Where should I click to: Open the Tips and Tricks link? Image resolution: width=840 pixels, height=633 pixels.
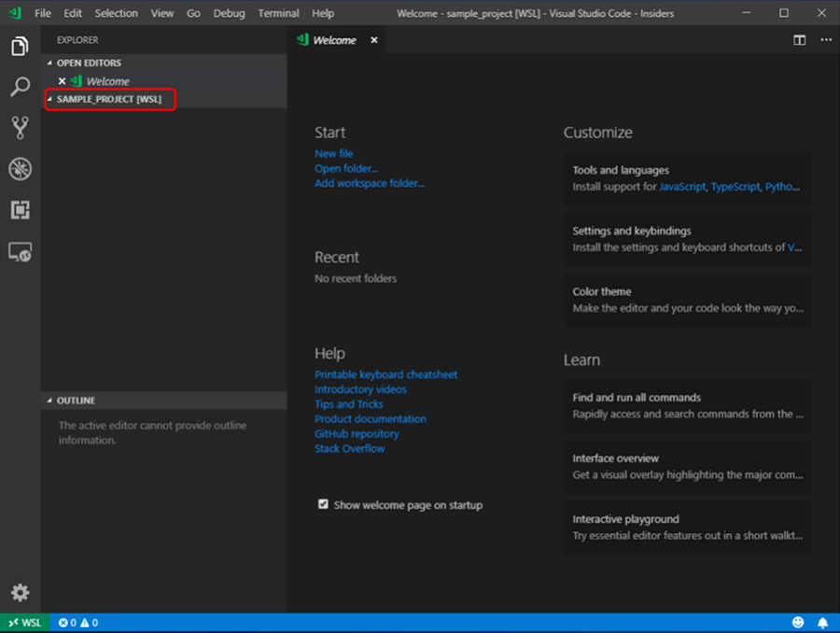tap(349, 404)
